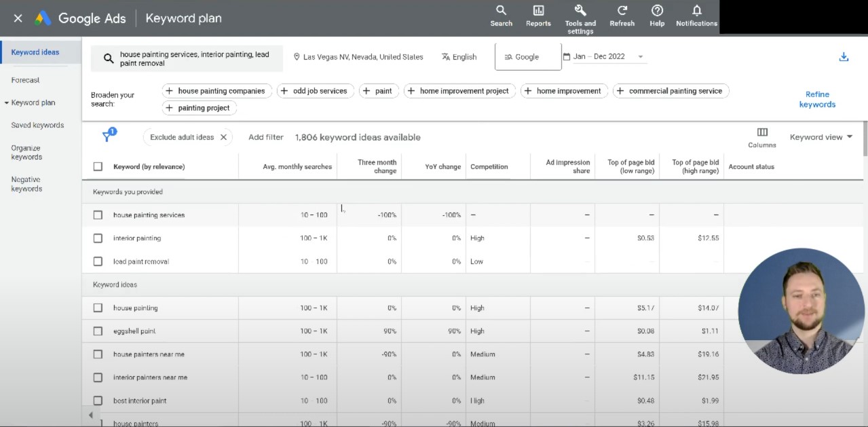This screenshot has height=427, width=868.
Task: Open the Jan – Dec 2022 date range dropdown
Action: (x=604, y=57)
